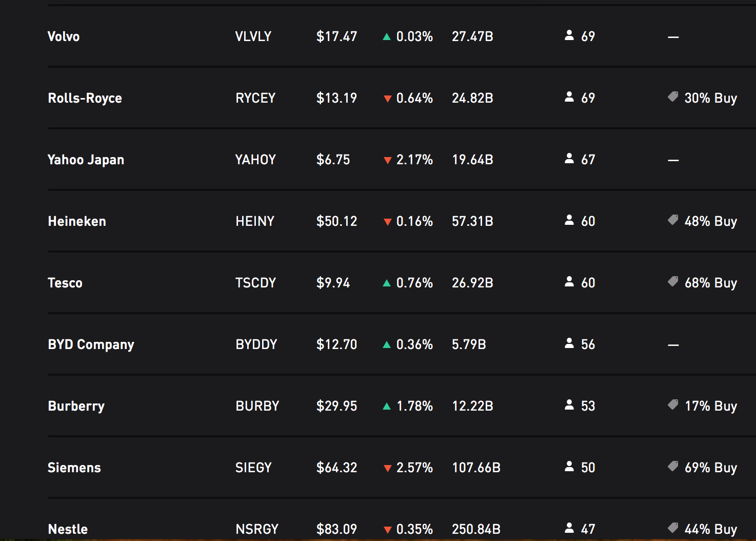The width and height of the screenshot is (756, 541).
Task: Select BYD Company name
Action: 91,344
